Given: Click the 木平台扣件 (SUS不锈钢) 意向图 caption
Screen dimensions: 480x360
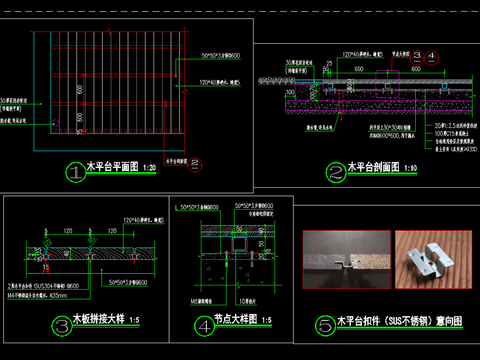Looking at the screenshot, I should [x=400, y=321].
